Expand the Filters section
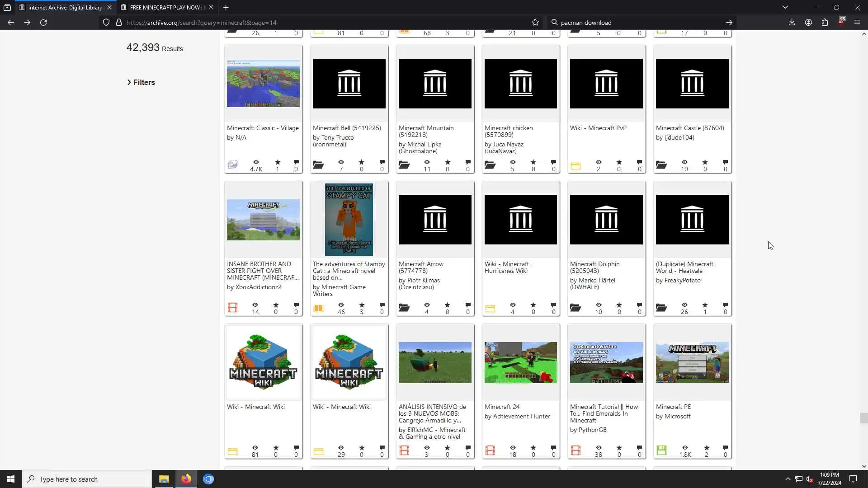This screenshot has width=868, height=488. pyautogui.click(x=141, y=82)
